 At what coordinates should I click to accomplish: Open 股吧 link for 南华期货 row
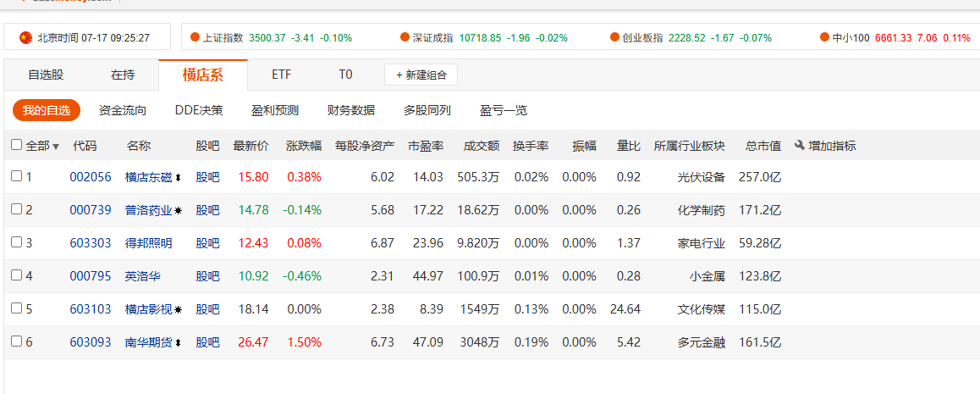click(x=208, y=342)
